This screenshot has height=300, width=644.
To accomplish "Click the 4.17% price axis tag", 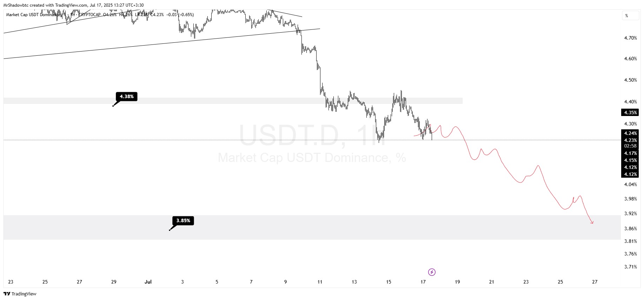I will 630,153.
